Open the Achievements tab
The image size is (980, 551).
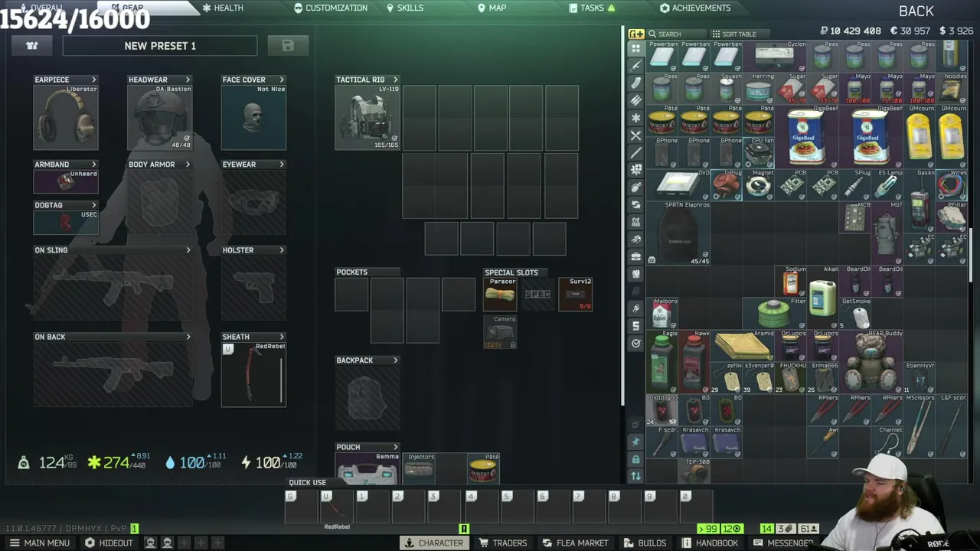click(695, 8)
